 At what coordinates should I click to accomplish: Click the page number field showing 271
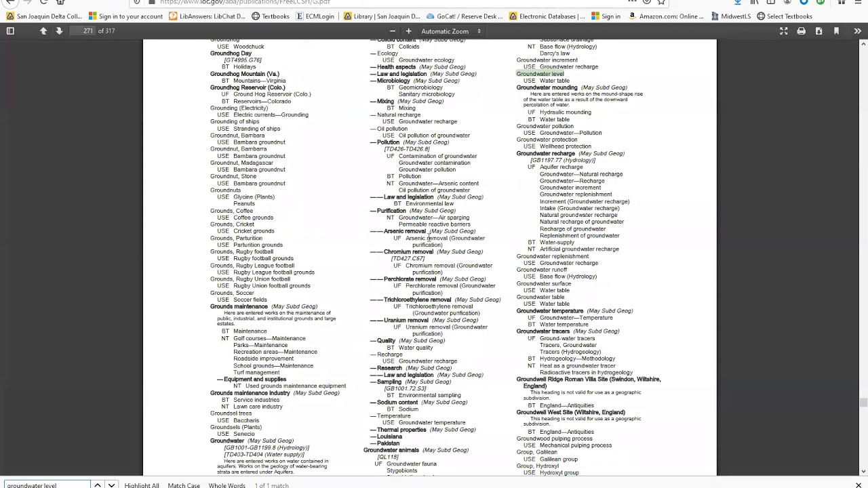[x=83, y=31]
